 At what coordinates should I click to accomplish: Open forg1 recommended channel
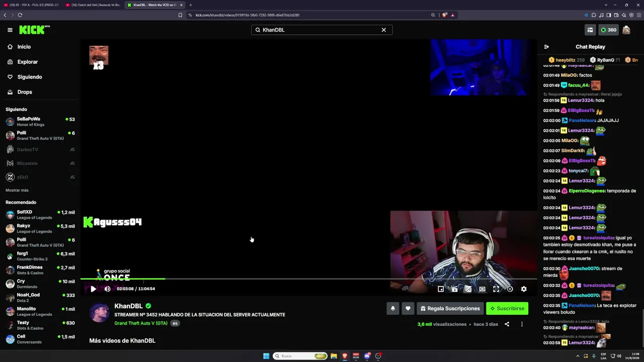point(40,256)
